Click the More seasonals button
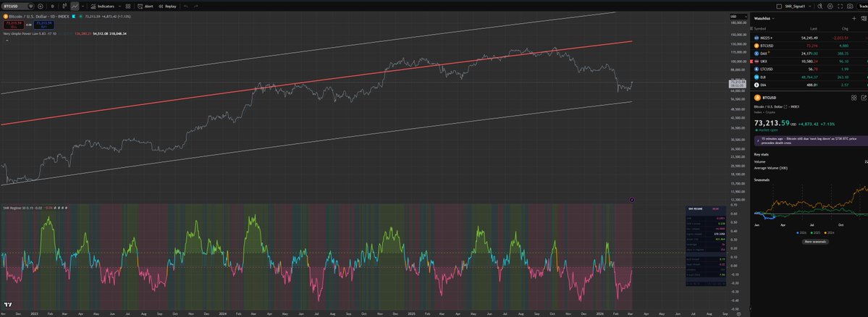868x317 pixels. pos(815,242)
